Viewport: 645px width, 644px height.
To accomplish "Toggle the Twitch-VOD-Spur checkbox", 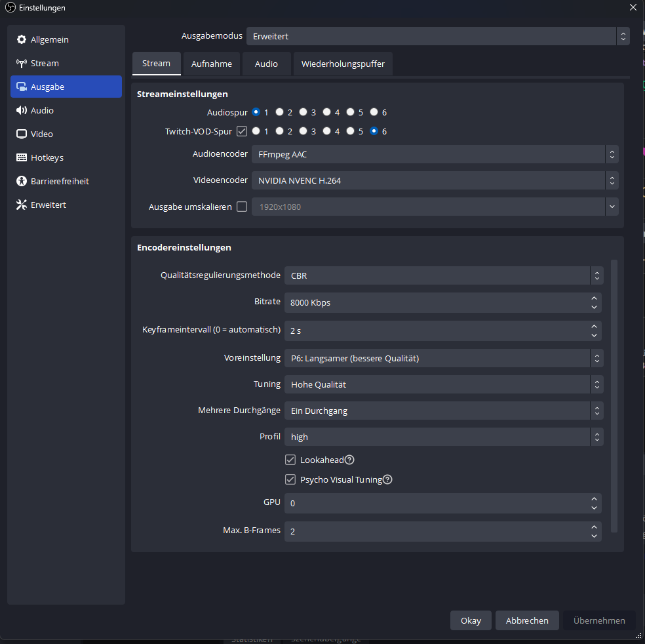I will pos(242,131).
